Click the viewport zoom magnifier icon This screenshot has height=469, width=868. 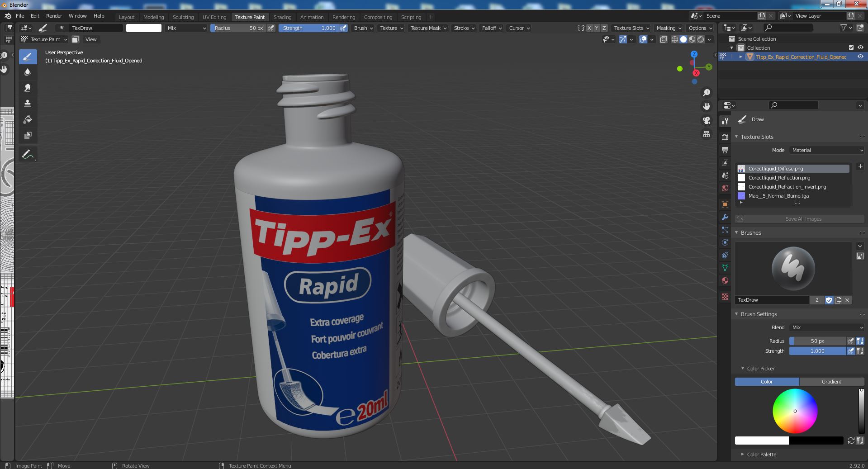[x=706, y=93]
